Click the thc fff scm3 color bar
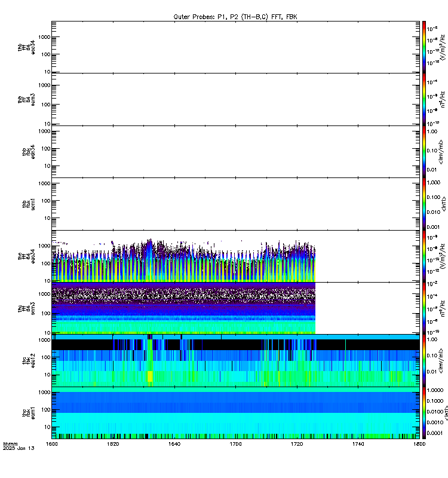Viewport: 448px width, 478px height. (424, 308)
